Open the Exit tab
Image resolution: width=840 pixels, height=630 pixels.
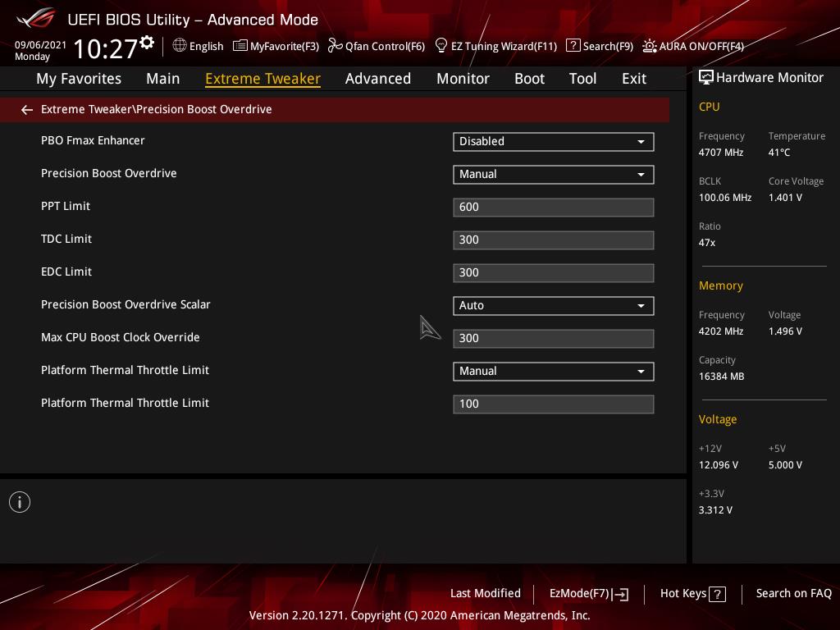click(x=634, y=79)
